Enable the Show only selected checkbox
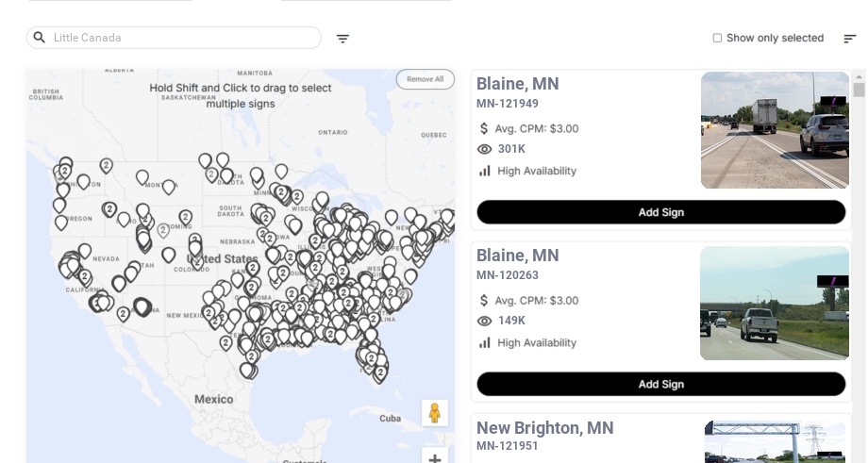Image resolution: width=868 pixels, height=463 pixels. 717,39
